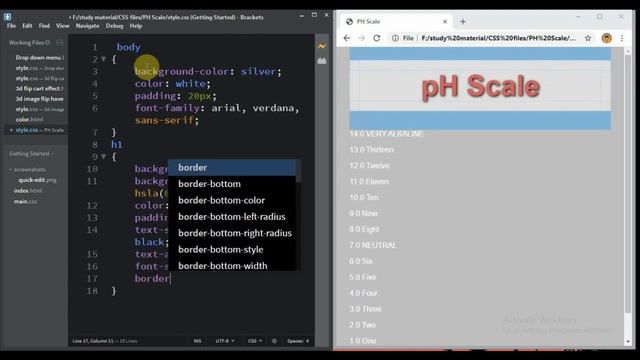The width and height of the screenshot is (640, 360).
Task: Click the Chrome back arrow
Action: point(347,38)
